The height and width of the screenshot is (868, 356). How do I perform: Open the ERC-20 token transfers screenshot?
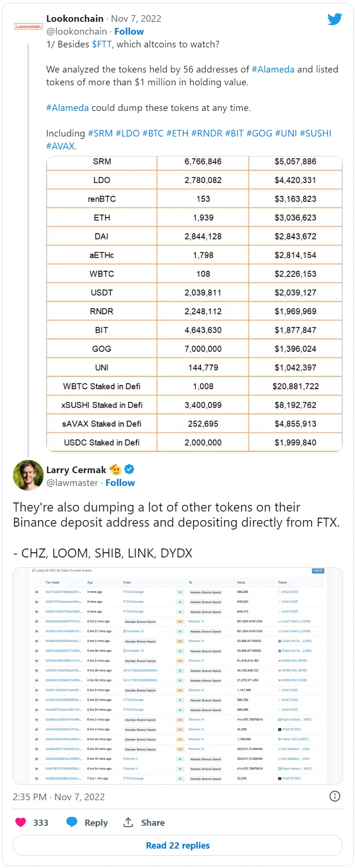[x=178, y=676]
